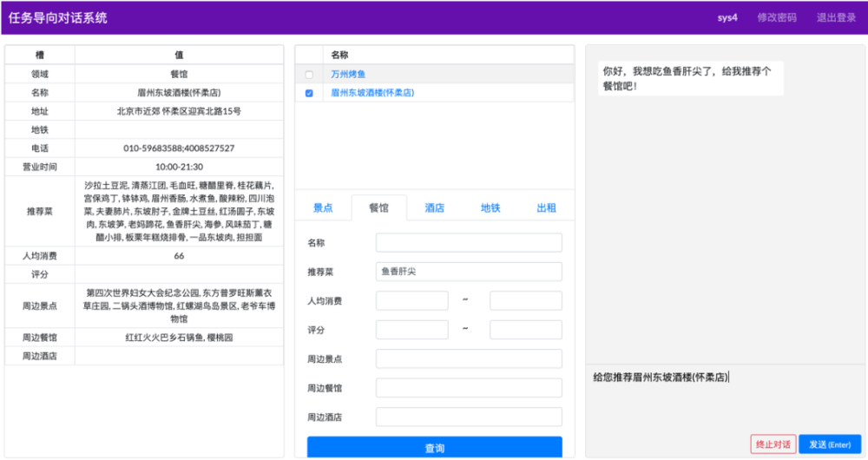Click the address value 北京市近郊 怀柔区迎宾北路15号
Image resolution: width=868 pixels, height=460 pixels.
pyautogui.click(x=179, y=111)
